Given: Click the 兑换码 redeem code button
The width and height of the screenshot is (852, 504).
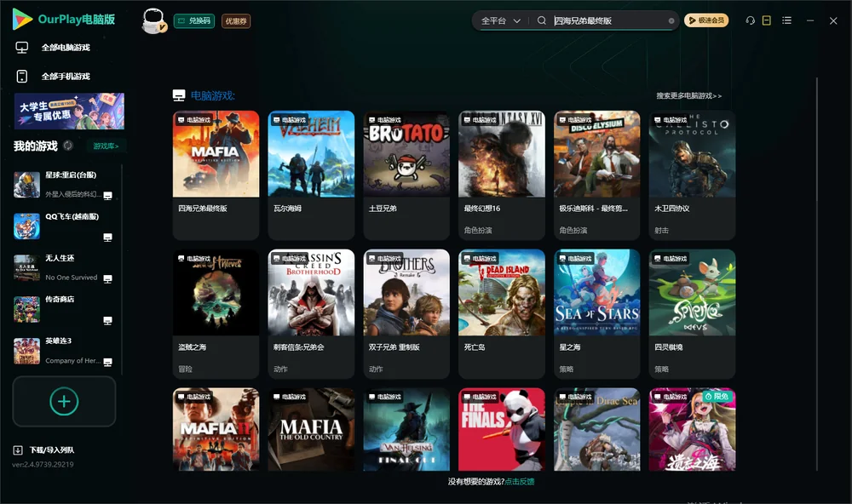Looking at the screenshot, I should pyautogui.click(x=194, y=21).
